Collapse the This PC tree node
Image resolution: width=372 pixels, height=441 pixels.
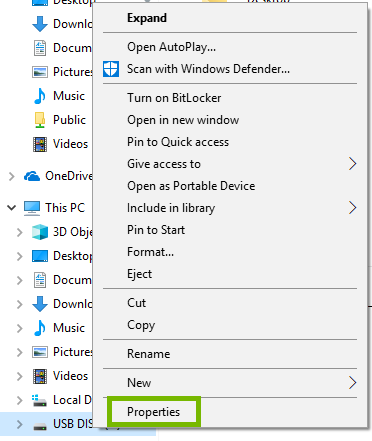11,208
